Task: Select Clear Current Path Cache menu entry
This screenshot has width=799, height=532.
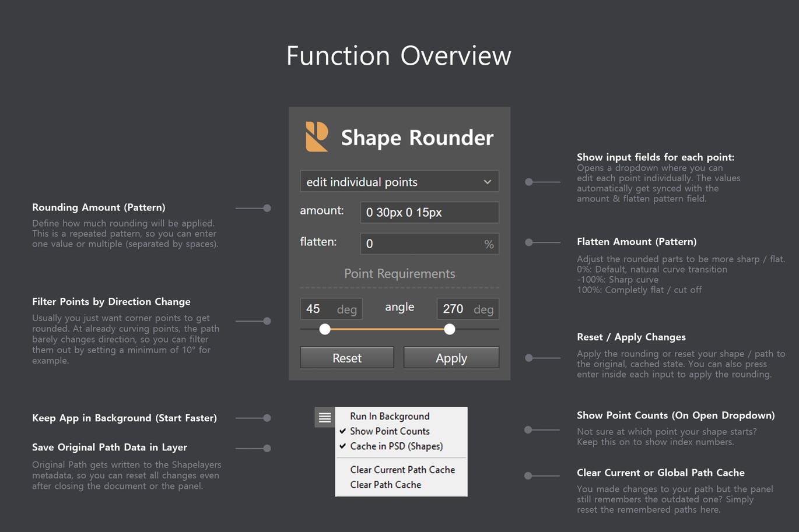Action: (x=402, y=470)
